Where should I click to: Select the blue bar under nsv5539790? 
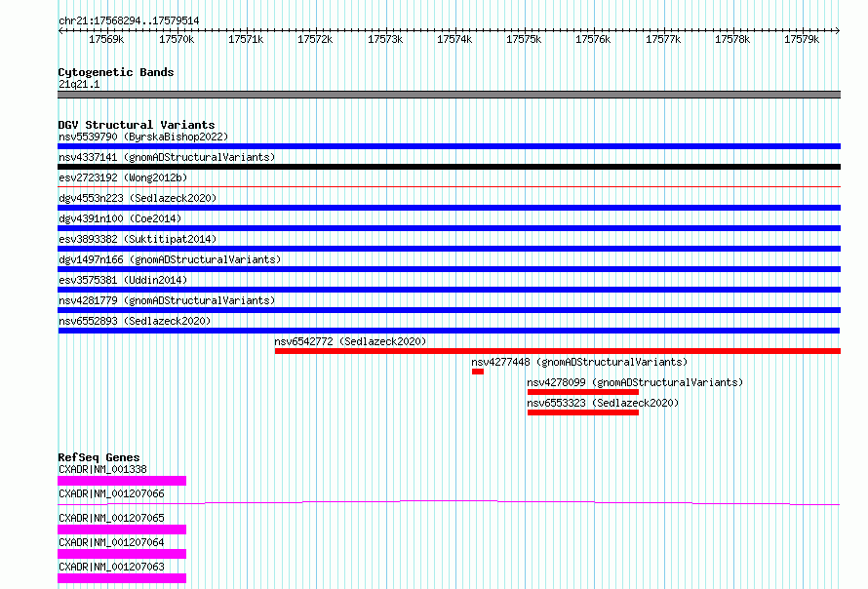449,146
